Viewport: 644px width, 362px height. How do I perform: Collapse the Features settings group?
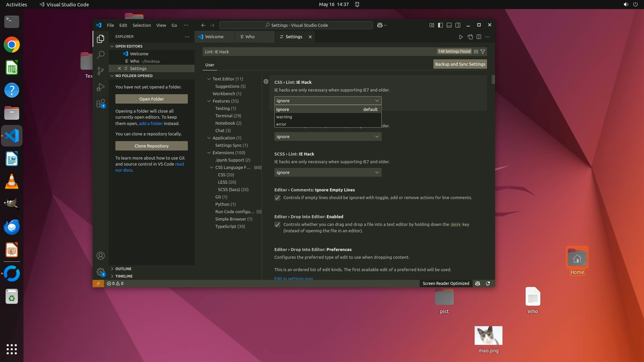tap(209, 101)
